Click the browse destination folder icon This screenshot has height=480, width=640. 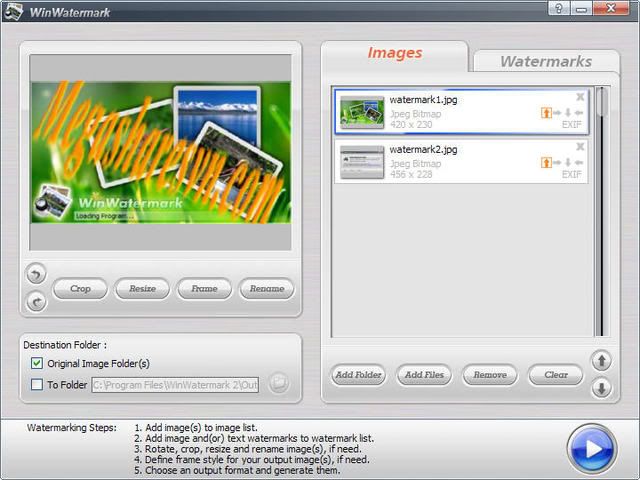point(279,383)
